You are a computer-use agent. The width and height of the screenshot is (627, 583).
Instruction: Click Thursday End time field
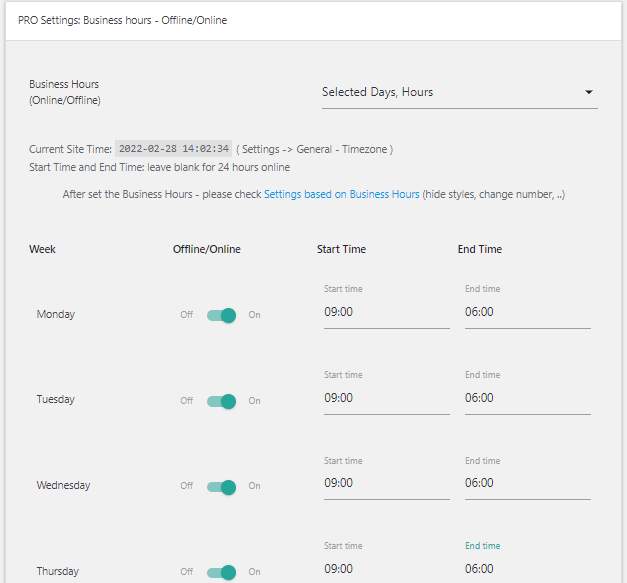pyautogui.click(x=527, y=569)
